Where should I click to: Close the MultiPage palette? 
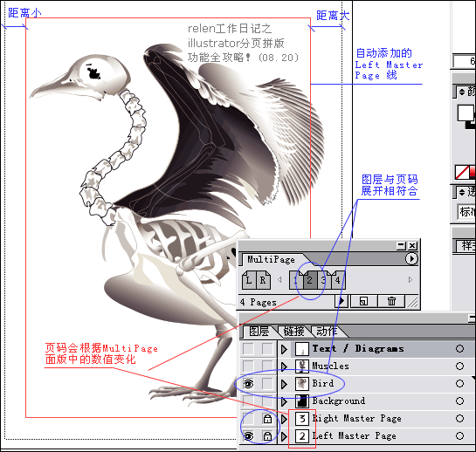point(412,245)
